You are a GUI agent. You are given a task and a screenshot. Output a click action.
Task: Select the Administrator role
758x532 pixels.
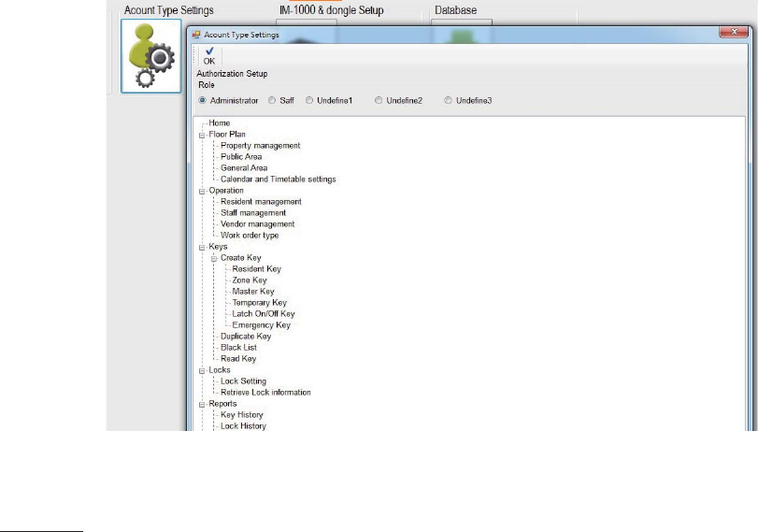(228, 101)
